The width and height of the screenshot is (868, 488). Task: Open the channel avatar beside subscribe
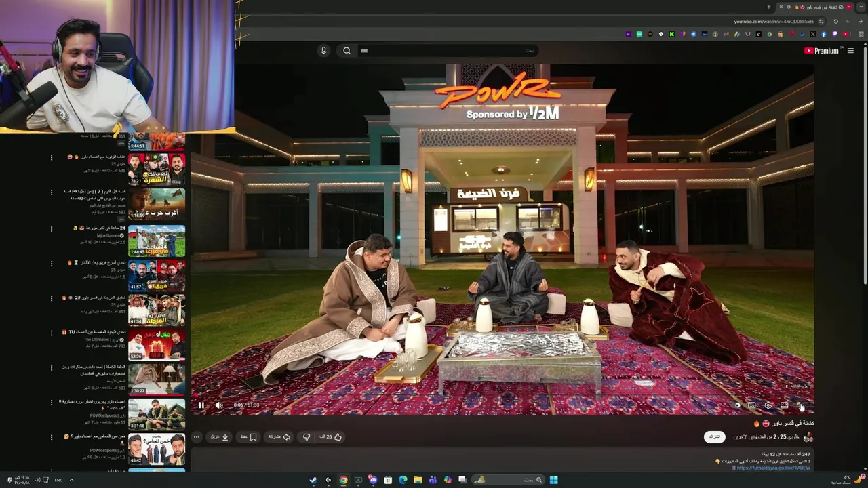808,437
